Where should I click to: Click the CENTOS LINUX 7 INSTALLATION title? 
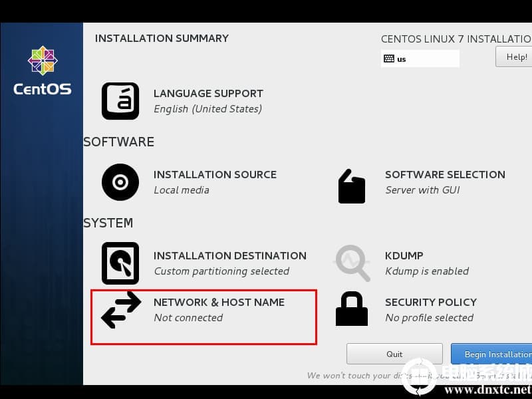(x=456, y=39)
